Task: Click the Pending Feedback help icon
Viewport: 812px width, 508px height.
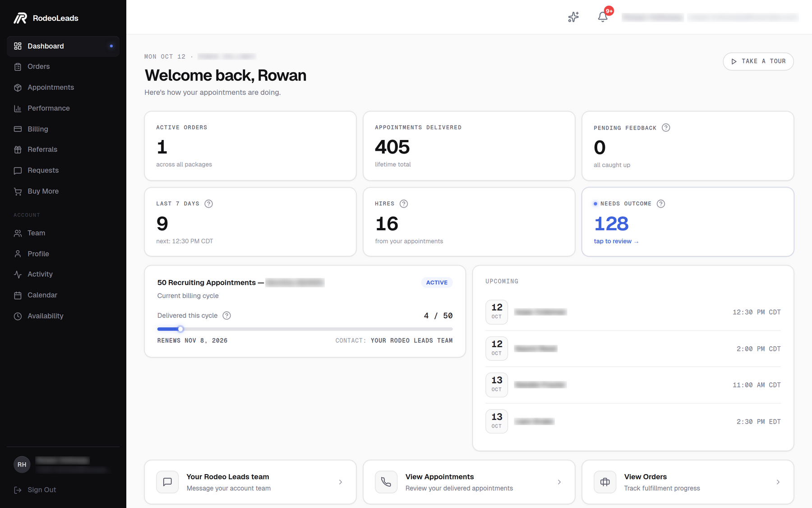Action: point(666,128)
